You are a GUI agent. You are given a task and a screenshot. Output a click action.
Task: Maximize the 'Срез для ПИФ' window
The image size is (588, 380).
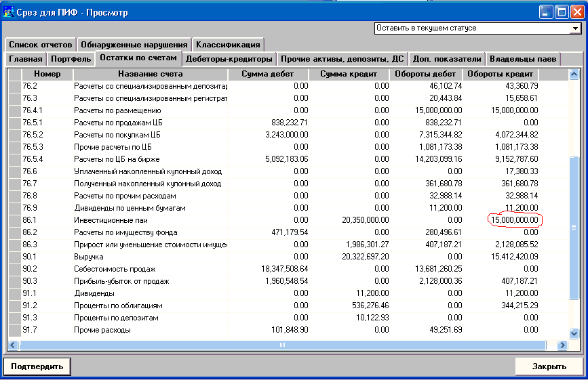point(562,12)
